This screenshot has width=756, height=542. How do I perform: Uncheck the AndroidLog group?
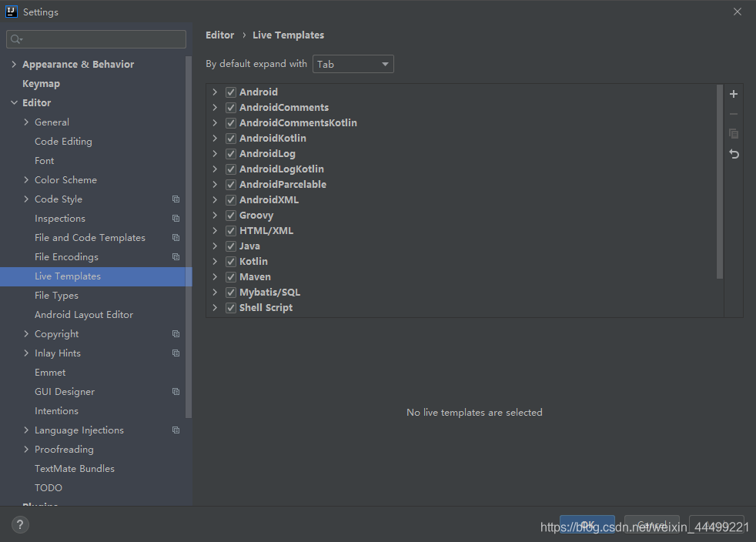click(x=231, y=154)
